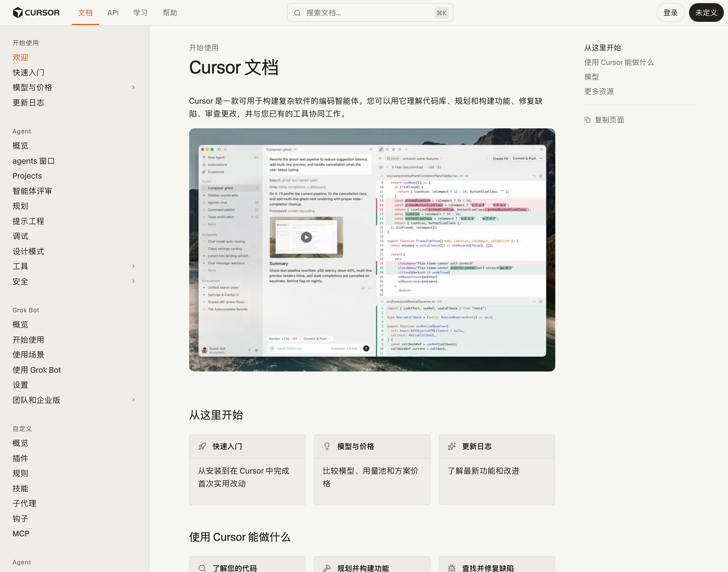Open Projects sidebar page
This screenshot has width=728, height=572.
point(27,176)
